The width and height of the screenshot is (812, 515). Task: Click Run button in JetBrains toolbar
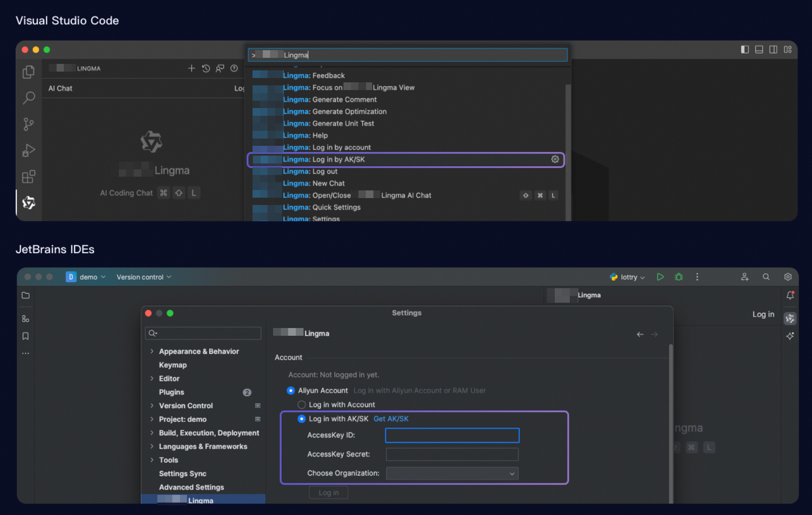(x=660, y=277)
